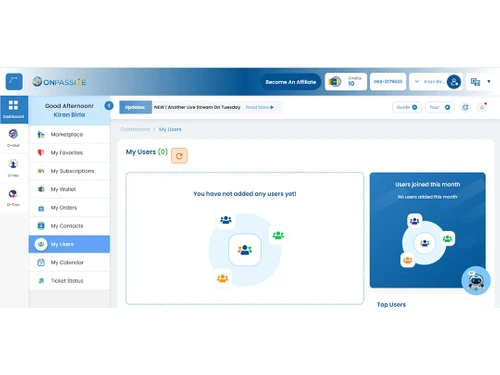This screenshot has height=375, width=500.
Task: Click the profile avatar icon
Action: [454, 82]
